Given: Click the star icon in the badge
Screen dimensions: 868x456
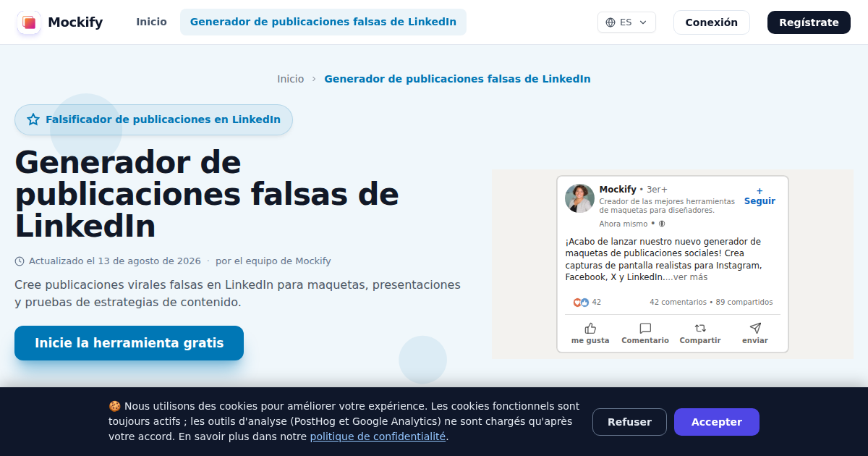Looking at the screenshot, I should coord(33,119).
